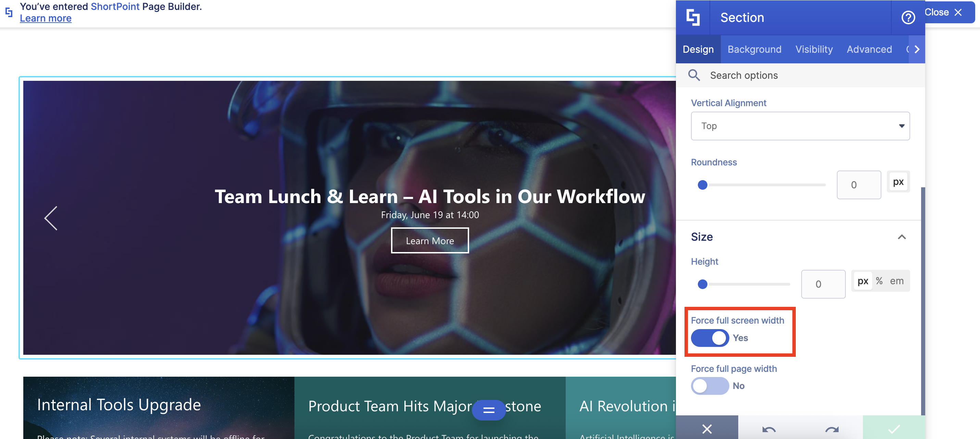Cancel changes with the X icon
Image resolution: width=980 pixels, height=439 pixels.
pyautogui.click(x=707, y=429)
